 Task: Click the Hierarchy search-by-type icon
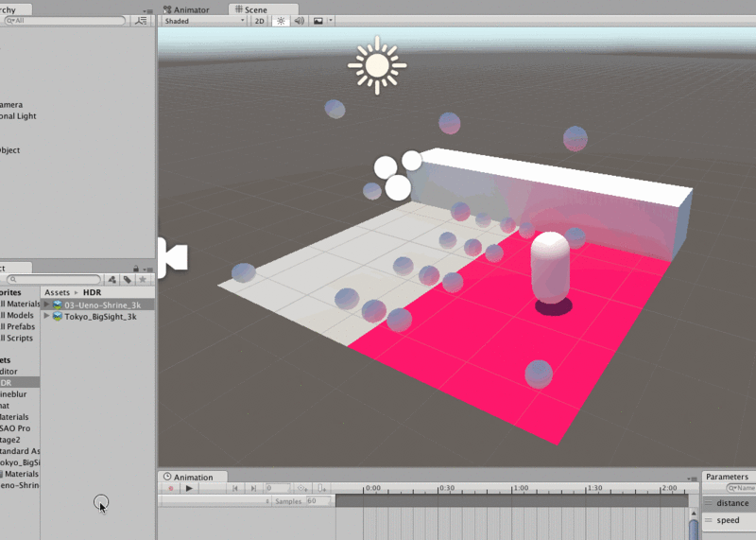click(x=141, y=20)
